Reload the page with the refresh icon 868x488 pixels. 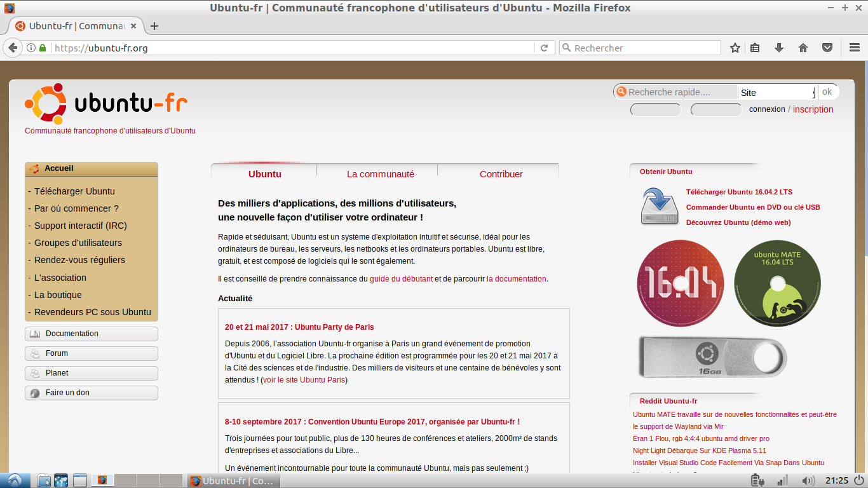pos(544,48)
